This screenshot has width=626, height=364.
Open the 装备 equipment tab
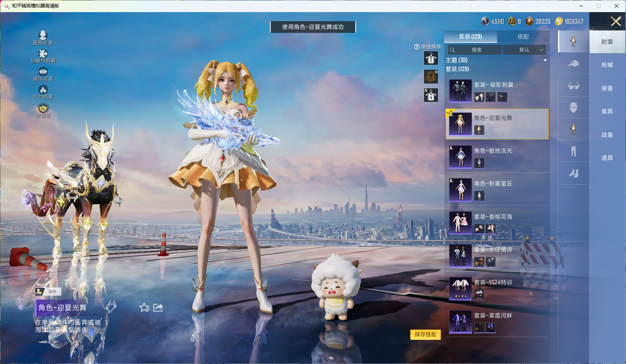tap(607, 88)
